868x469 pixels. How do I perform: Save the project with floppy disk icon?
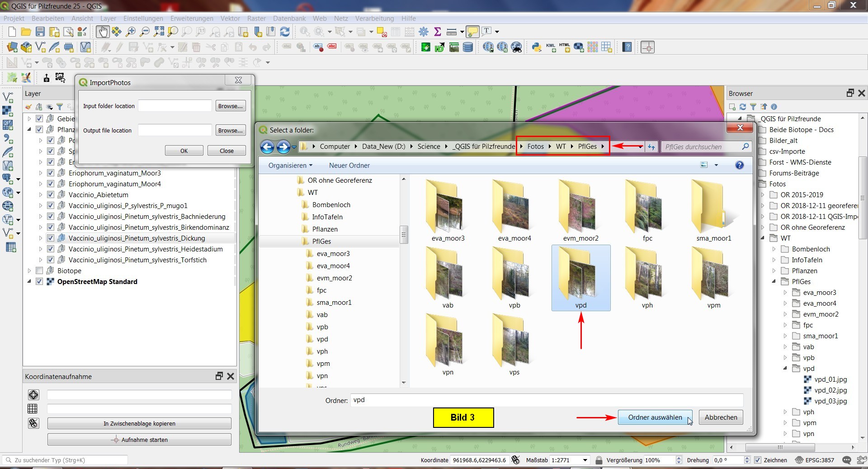point(40,32)
